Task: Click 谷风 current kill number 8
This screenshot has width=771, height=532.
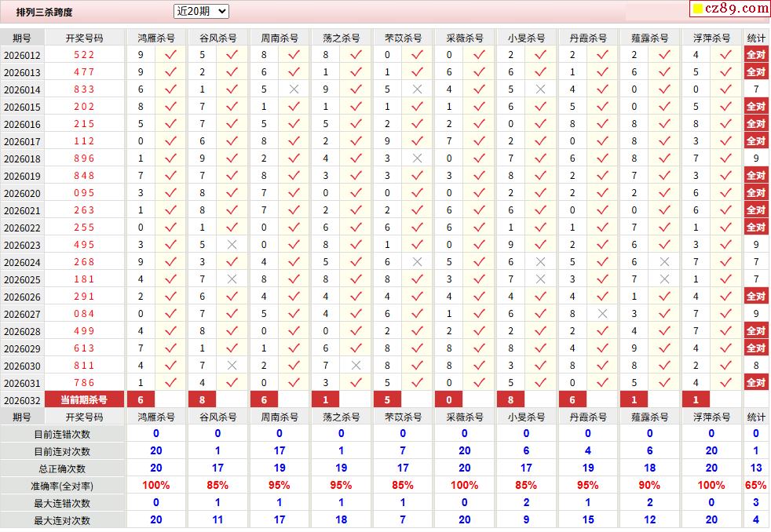Action: pos(202,400)
